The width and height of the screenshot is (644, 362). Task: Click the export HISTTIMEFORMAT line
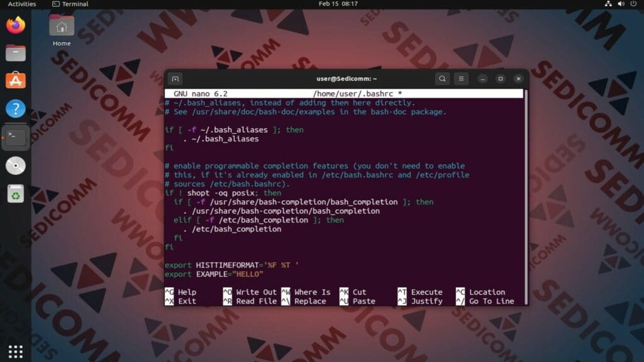tap(231, 265)
